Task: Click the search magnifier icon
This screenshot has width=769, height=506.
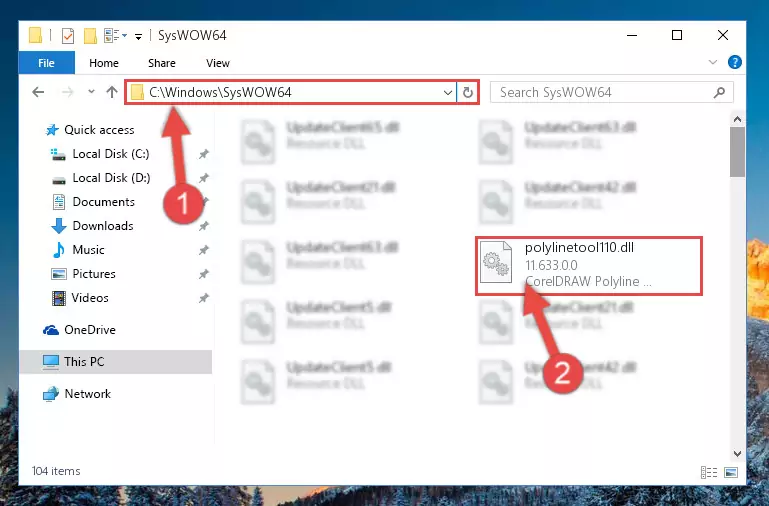Action: tap(719, 92)
